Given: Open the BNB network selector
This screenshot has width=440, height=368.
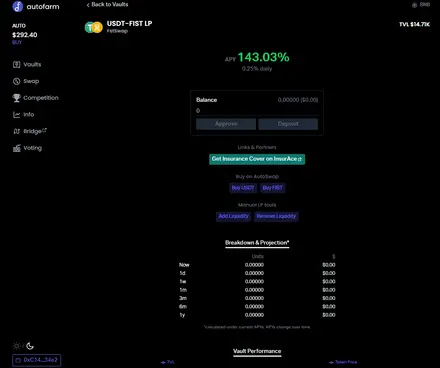Looking at the screenshot, I should pos(421,5).
